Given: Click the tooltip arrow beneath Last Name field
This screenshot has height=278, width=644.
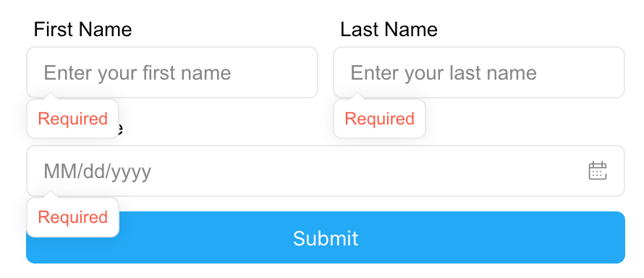Looking at the screenshot, I should [357, 96].
